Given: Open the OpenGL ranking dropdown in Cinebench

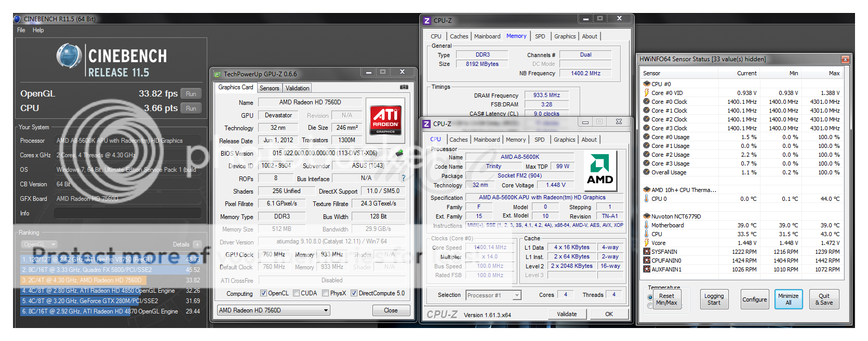Looking at the screenshot, I should click(39, 244).
